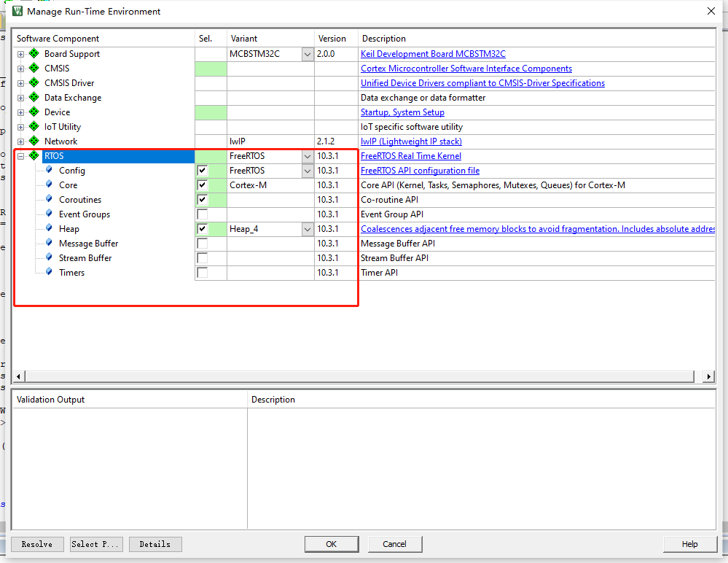This screenshot has width=728, height=563.
Task: Click the IoT Utility green diamond icon
Action: click(34, 126)
